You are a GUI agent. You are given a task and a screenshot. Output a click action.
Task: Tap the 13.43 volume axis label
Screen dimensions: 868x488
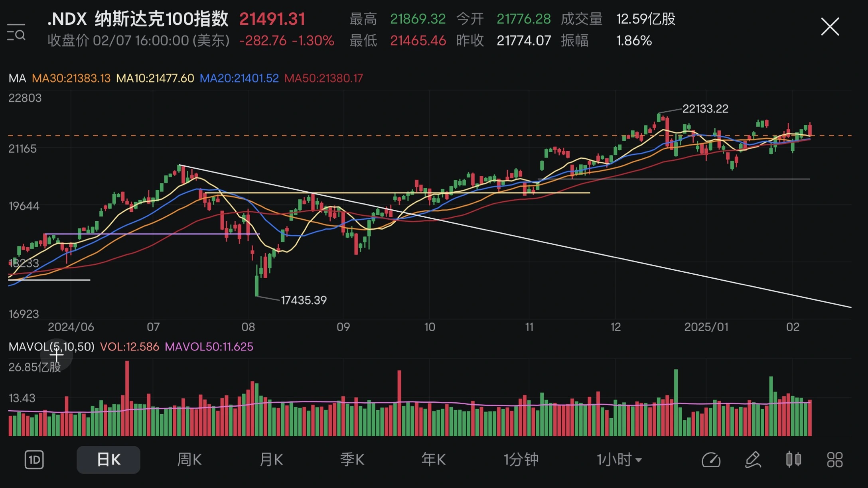click(22, 398)
